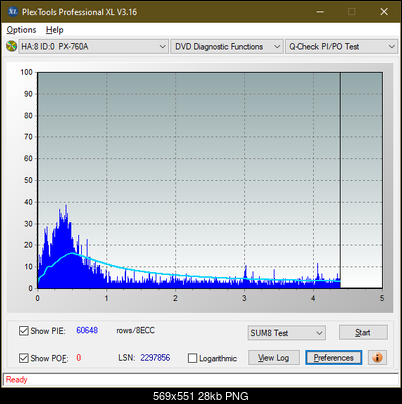Click the PIE value 60648

pos(87,330)
